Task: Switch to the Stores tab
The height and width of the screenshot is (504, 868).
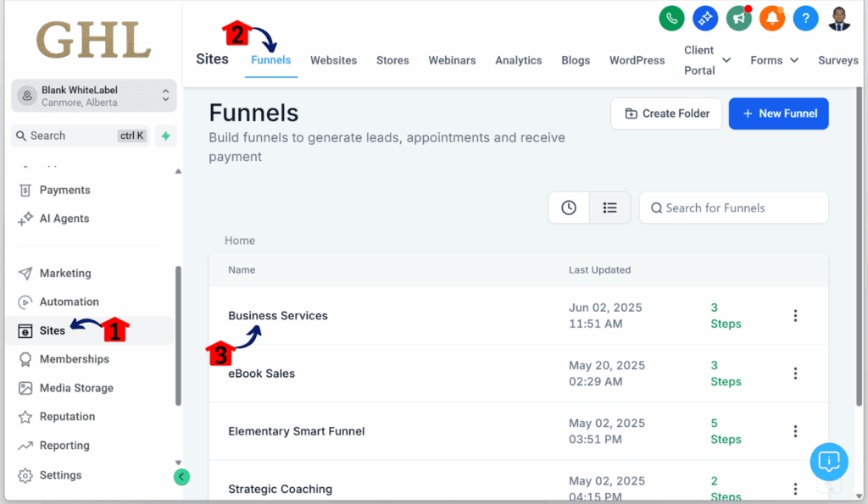Action: pyautogui.click(x=392, y=60)
